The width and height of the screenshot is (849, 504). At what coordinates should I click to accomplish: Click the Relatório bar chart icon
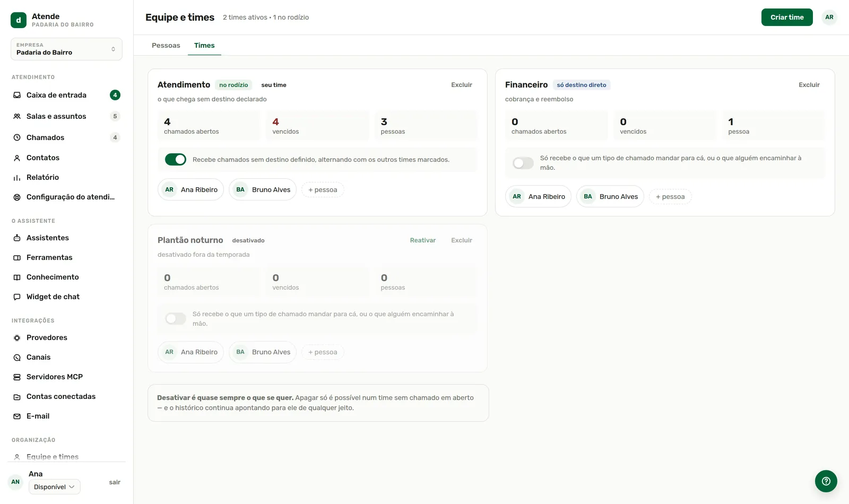click(17, 177)
